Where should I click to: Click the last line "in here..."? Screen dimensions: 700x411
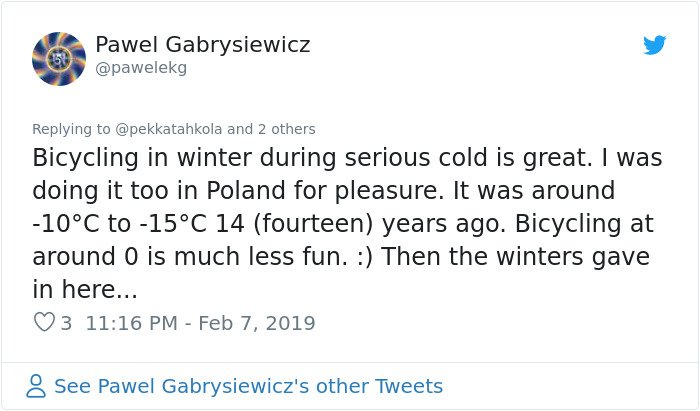point(85,289)
